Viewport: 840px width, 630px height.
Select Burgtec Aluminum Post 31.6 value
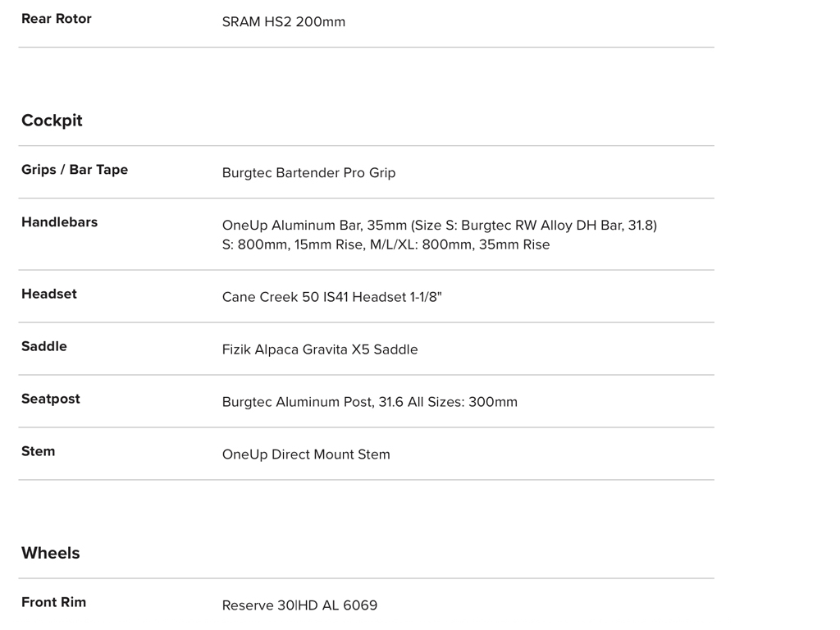pos(369,402)
